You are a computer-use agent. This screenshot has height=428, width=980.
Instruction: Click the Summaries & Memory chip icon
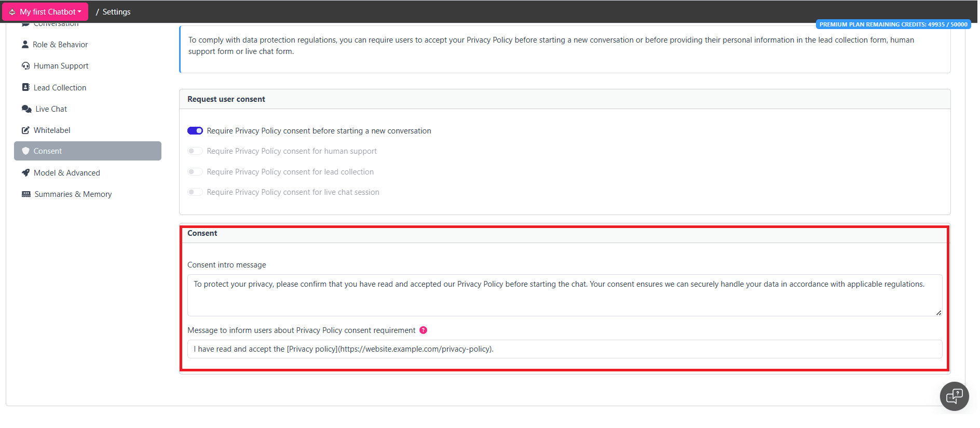tap(26, 194)
